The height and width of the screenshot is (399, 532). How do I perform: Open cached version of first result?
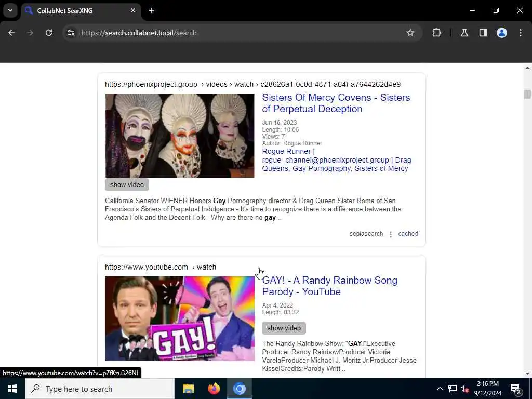(408, 234)
